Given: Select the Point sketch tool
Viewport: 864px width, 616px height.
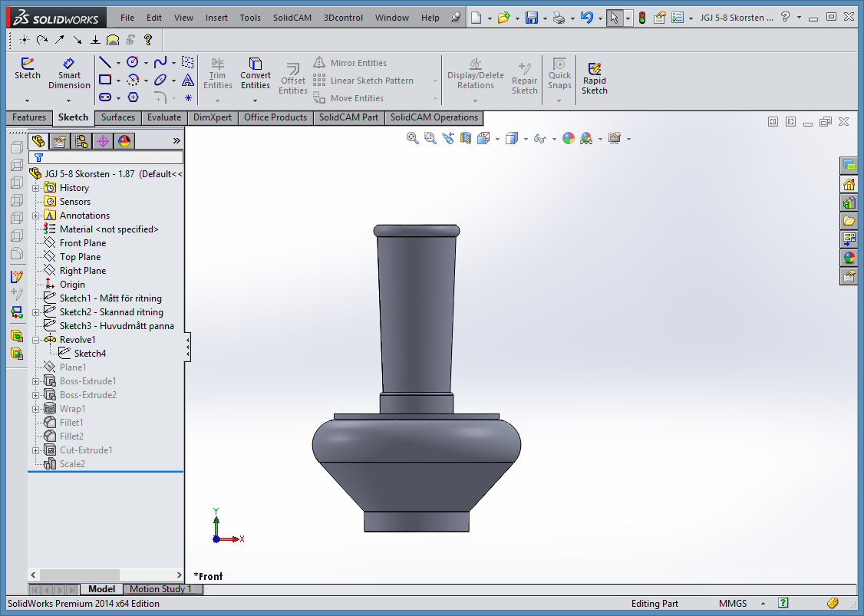Looking at the screenshot, I should [188, 97].
